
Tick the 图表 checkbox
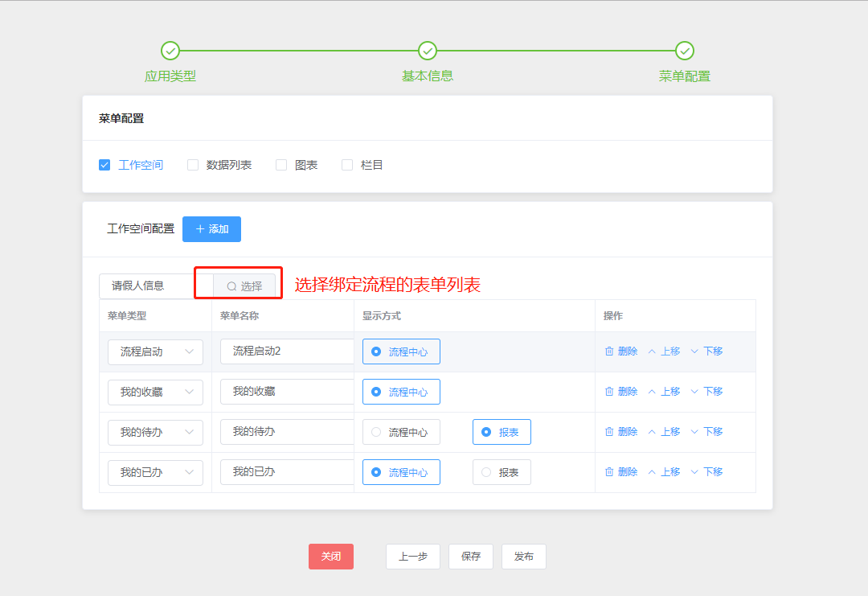pos(281,165)
